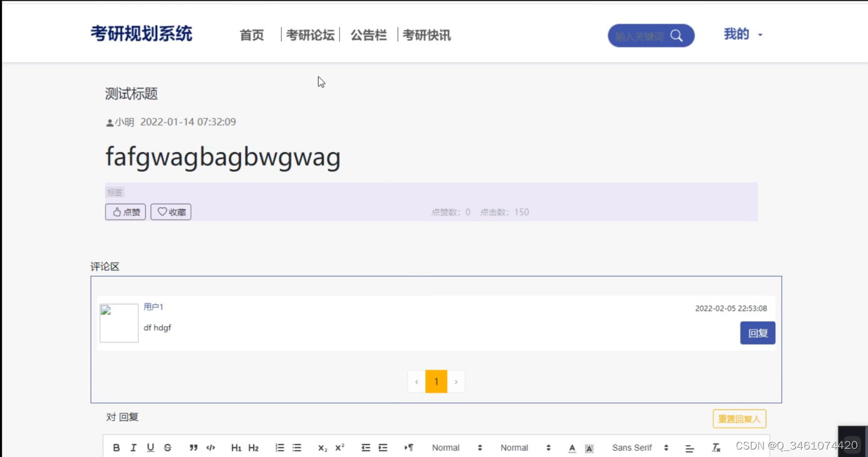Image resolution: width=868 pixels, height=457 pixels.
Task: Open the 考研论坛 forum menu
Action: [x=310, y=35]
